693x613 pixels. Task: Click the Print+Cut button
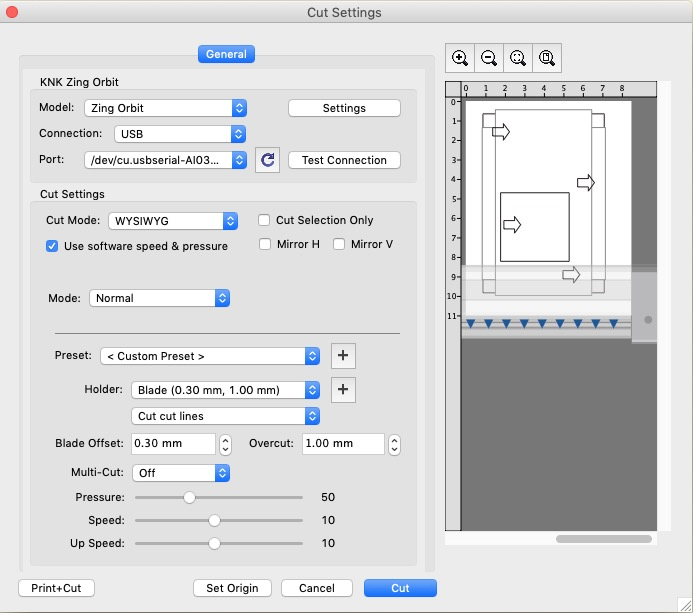click(x=56, y=588)
